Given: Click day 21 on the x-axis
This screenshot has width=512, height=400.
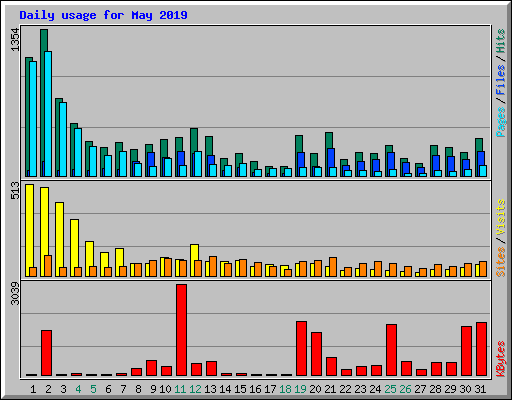Looking at the screenshot, I should pyautogui.click(x=330, y=389).
